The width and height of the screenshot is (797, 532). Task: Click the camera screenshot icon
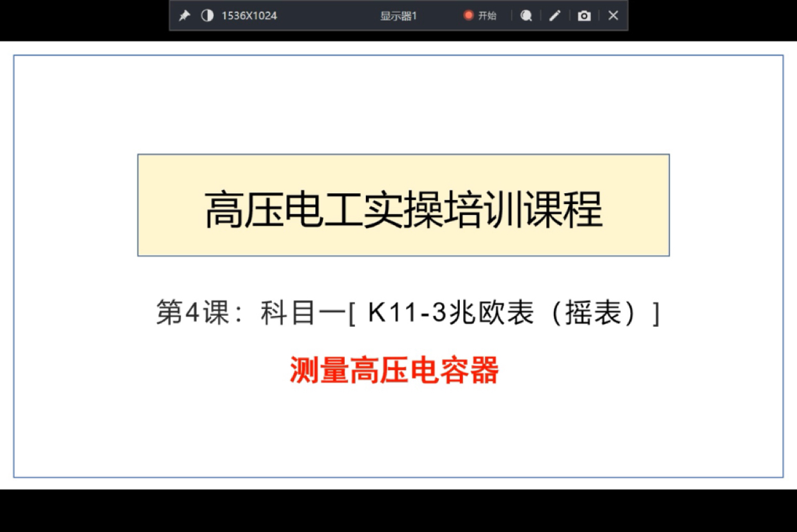(584, 15)
